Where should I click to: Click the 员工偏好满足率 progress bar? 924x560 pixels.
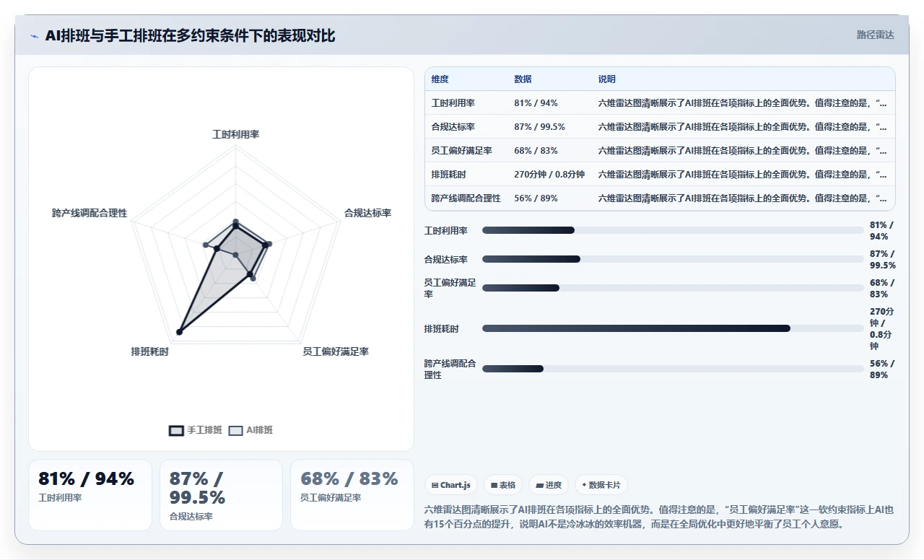point(673,288)
